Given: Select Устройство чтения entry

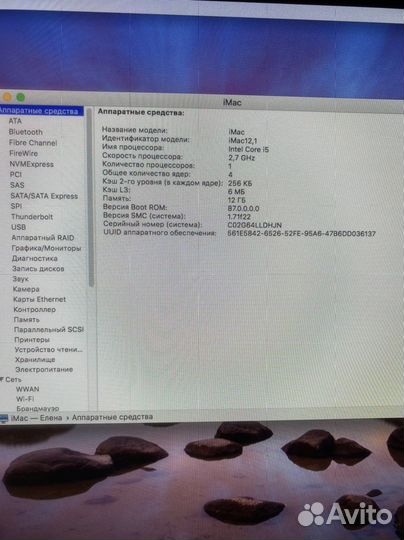Looking at the screenshot, I should 49,350.
